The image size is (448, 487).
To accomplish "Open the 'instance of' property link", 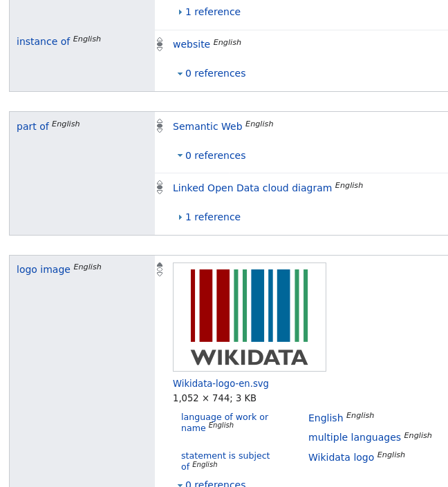I will click(43, 41).
